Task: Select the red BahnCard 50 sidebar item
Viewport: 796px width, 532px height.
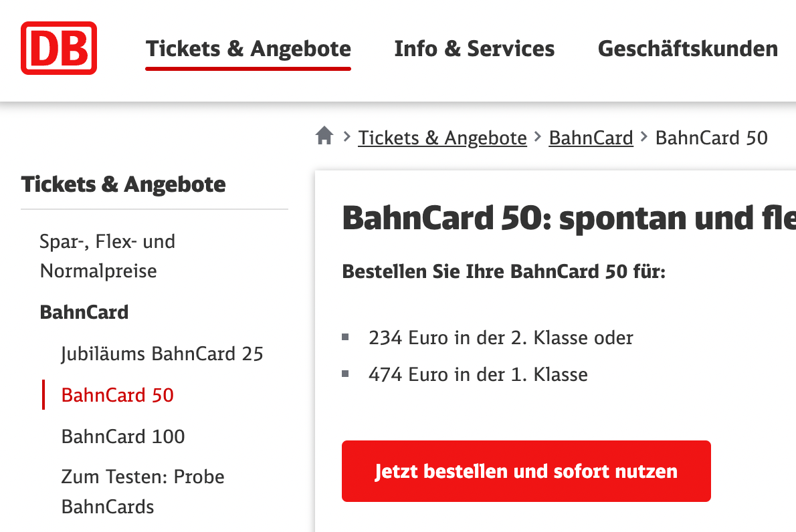Action: [x=117, y=395]
